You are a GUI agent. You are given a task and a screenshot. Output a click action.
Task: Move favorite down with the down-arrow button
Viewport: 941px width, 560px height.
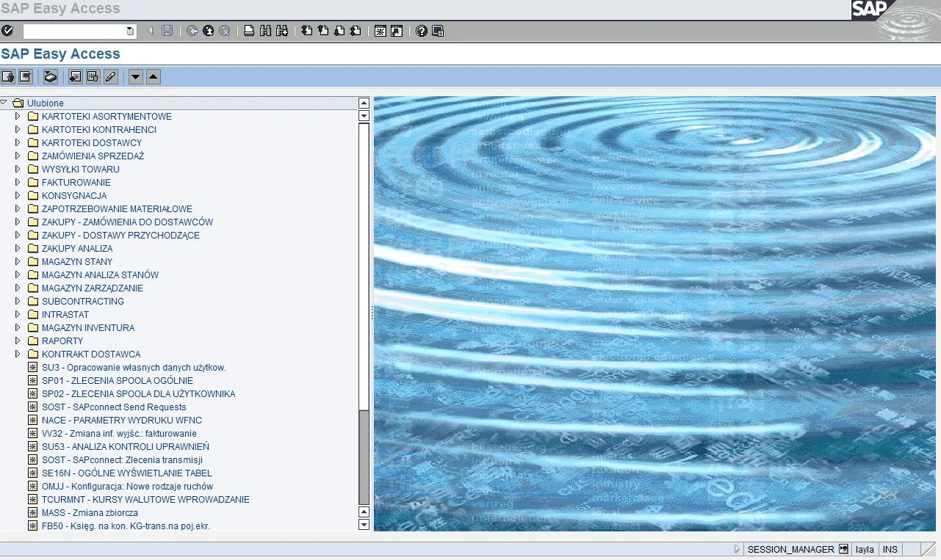[136, 77]
